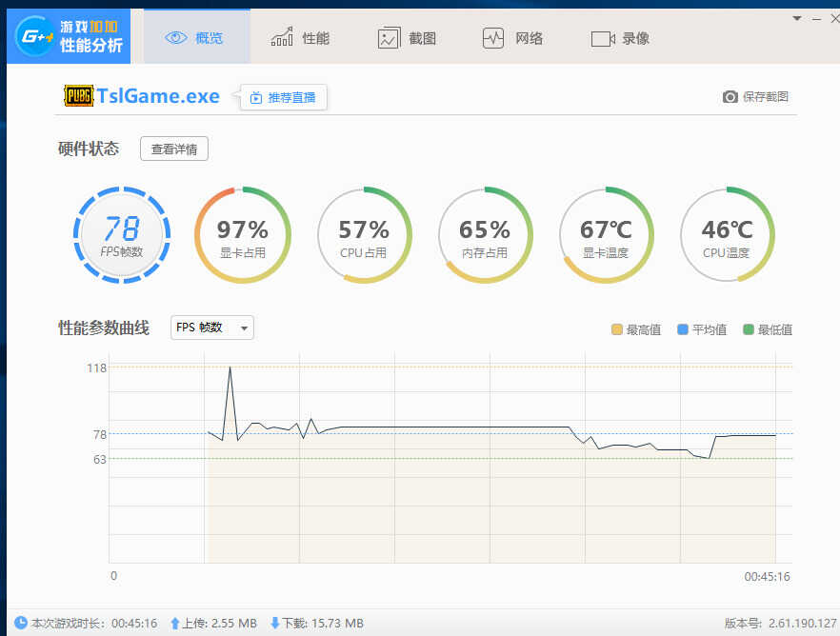The height and width of the screenshot is (636, 840).
Task: Click the arrow inside the FPS 帧数 selector
Action: (244, 328)
